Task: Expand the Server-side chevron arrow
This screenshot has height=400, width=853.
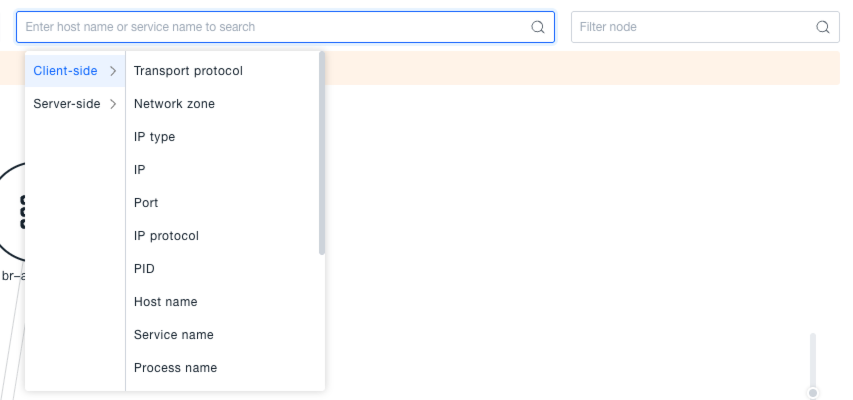Action: (x=113, y=104)
